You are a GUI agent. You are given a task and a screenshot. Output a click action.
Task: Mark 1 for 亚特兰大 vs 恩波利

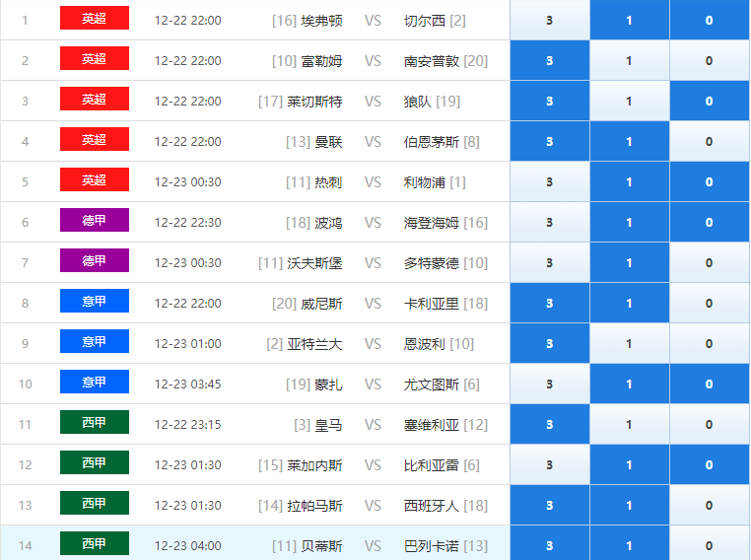630,343
